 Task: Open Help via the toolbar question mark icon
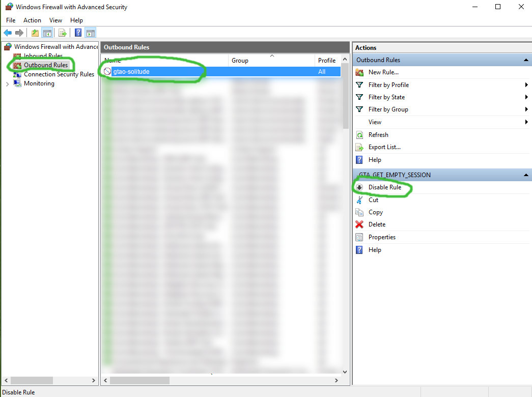pyautogui.click(x=78, y=33)
